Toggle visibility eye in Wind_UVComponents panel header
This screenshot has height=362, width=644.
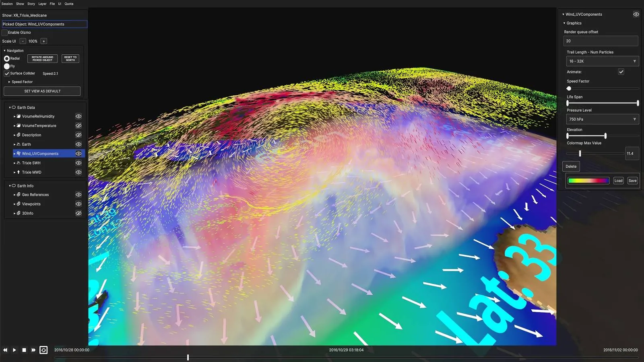[636, 14]
